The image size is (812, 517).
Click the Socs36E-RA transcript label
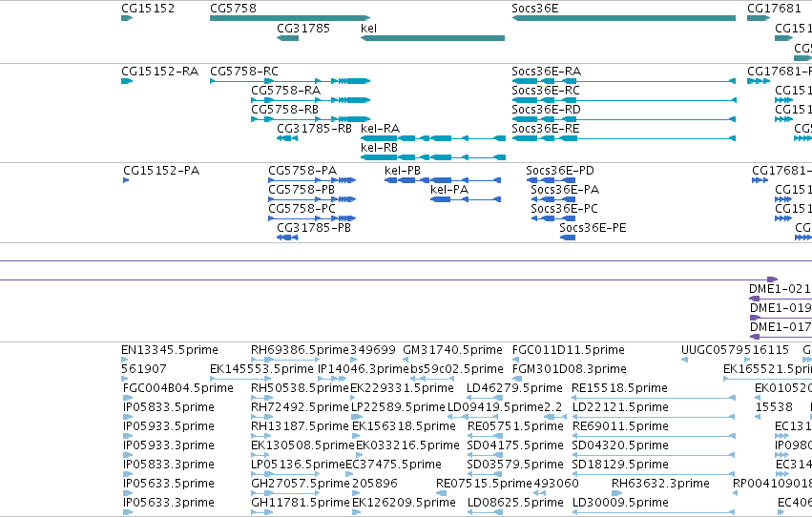pos(546,72)
